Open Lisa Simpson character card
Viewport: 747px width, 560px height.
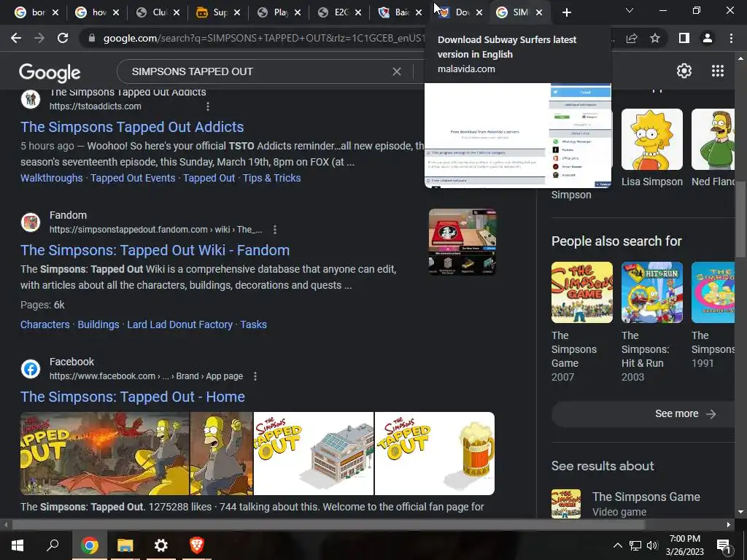coord(651,148)
